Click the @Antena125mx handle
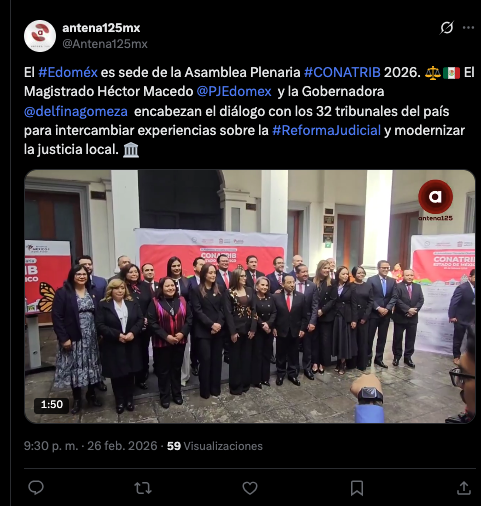This screenshot has height=506, width=481. [105, 44]
